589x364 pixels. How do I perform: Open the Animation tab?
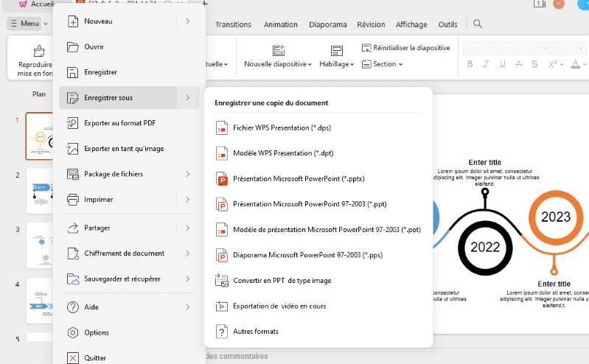[x=281, y=24]
